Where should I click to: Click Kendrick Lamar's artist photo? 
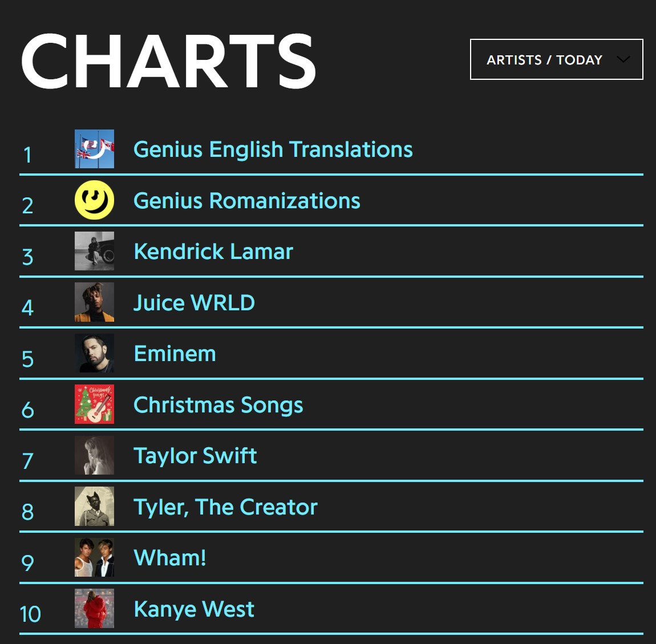(94, 251)
